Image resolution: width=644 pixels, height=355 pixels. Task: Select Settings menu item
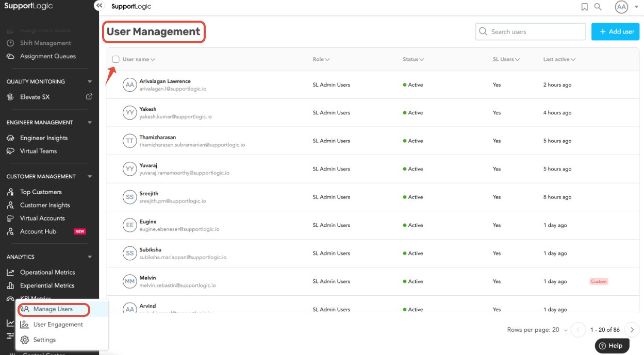62,340
